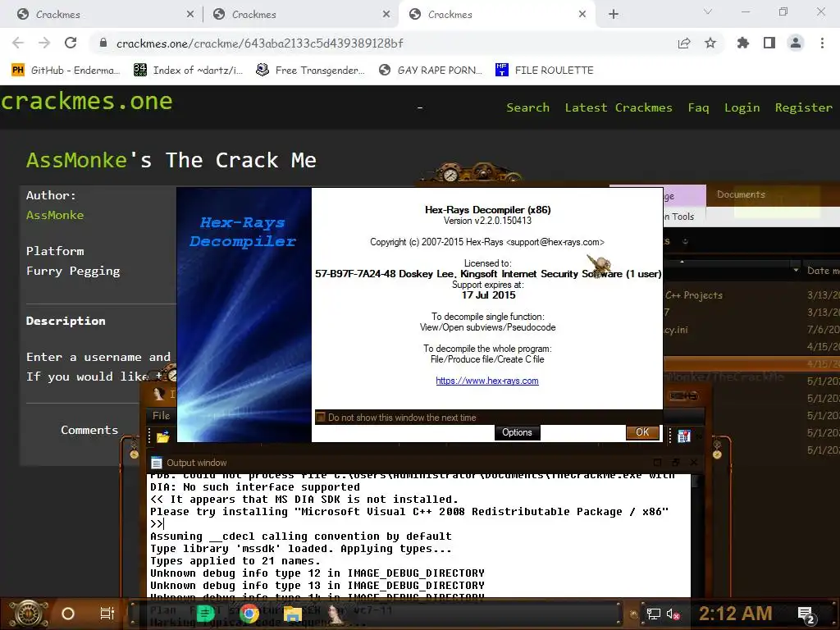The height and width of the screenshot is (630, 840).
Task: Tick 'Do not show this window the next time'
Action: [321, 418]
